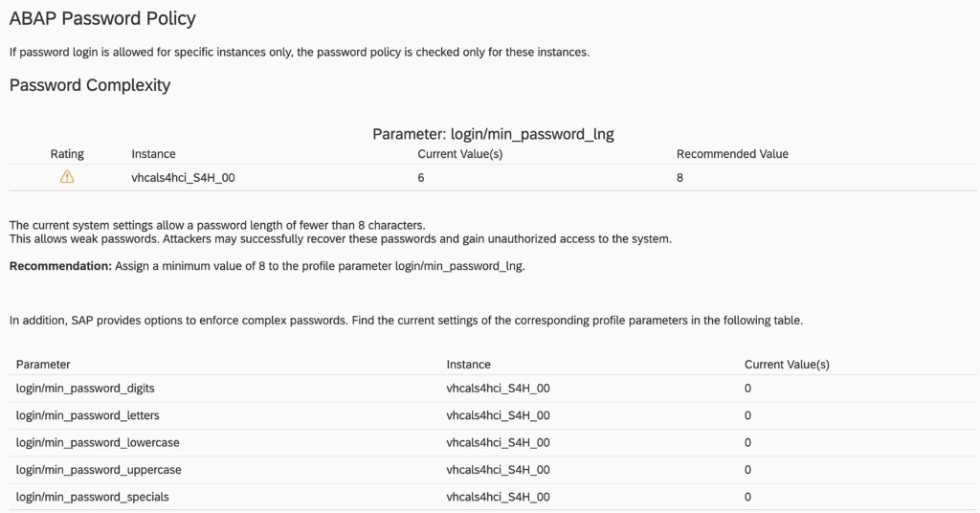980x513 pixels.
Task: Click the Instance header in lower table
Action: pos(468,365)
